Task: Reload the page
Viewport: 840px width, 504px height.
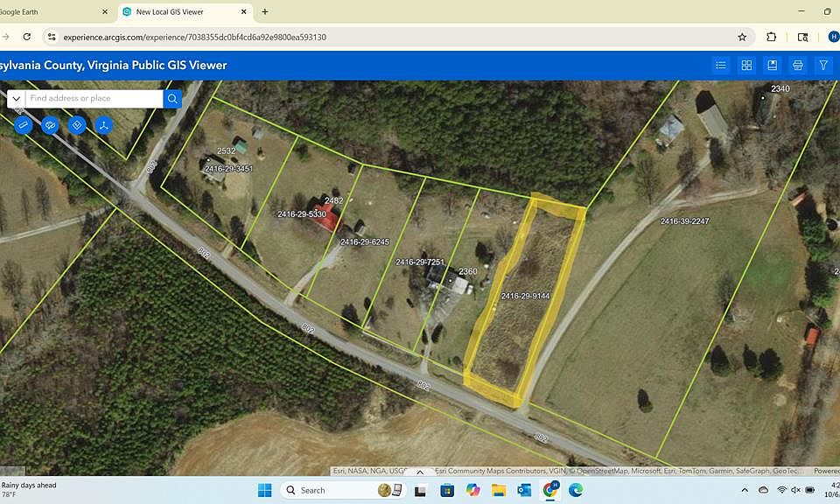Action: tap(27, 37)
